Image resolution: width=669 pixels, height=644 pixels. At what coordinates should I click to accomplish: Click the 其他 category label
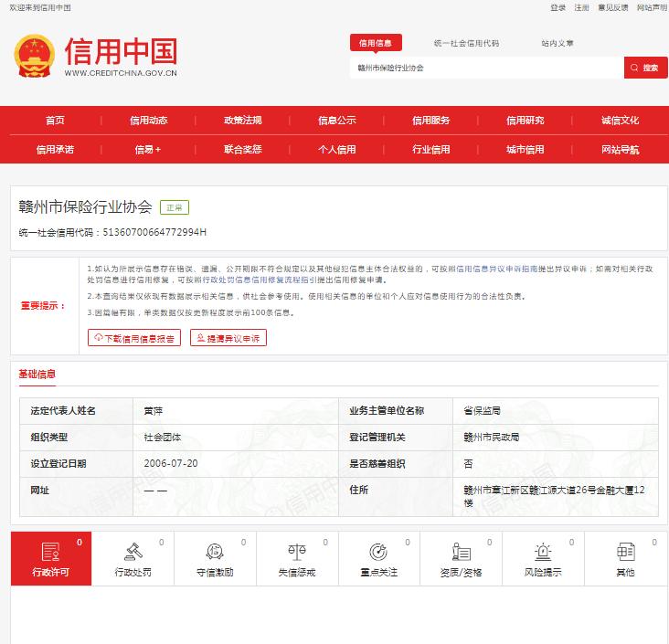point(625,572)
